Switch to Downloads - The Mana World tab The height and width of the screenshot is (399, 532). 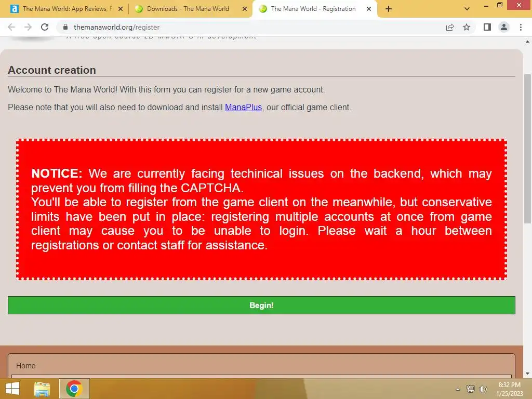188,9
